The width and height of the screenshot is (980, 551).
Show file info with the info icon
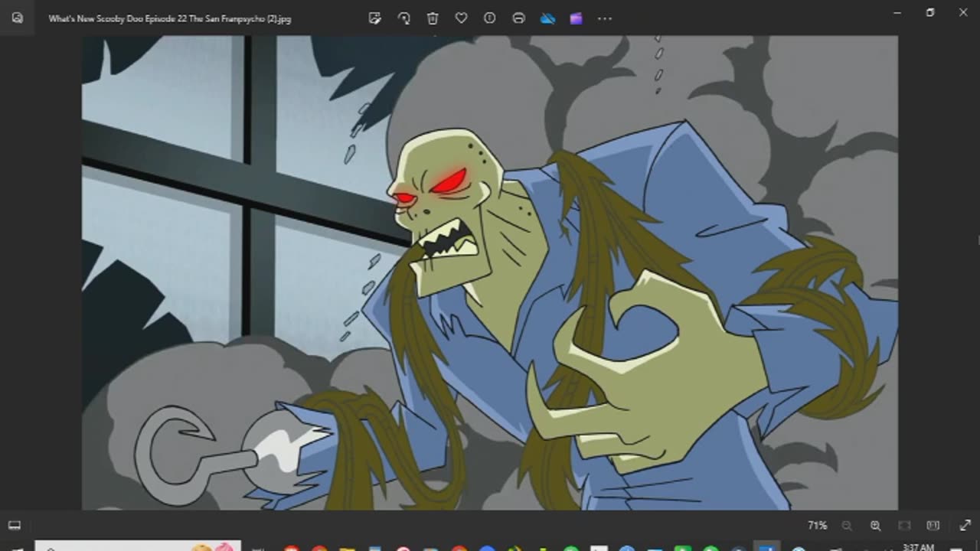[490, 18]
